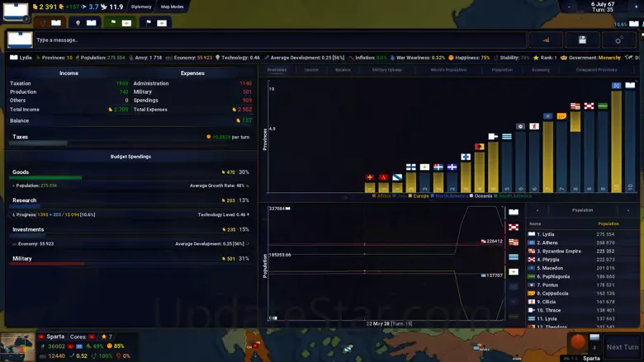This screenshot has height=362, width=644.
Task: Select 1. Lydia in population ranking
Action: point(583,234)
